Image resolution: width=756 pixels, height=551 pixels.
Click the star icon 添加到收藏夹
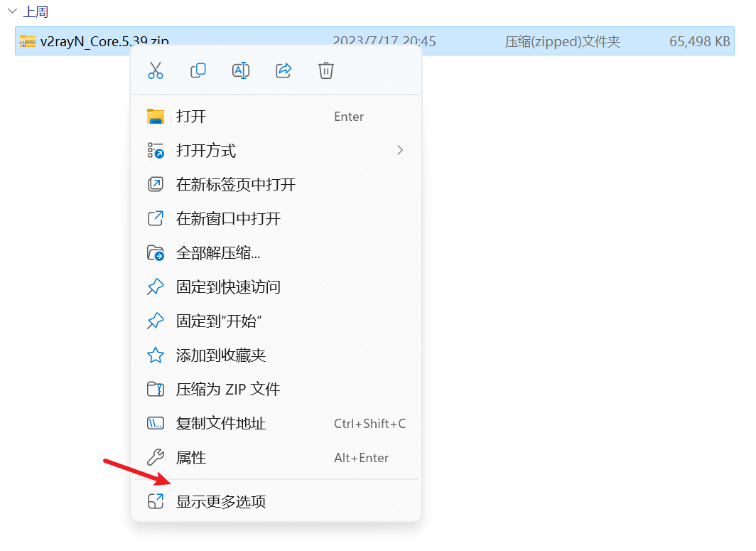pos(155,355)
